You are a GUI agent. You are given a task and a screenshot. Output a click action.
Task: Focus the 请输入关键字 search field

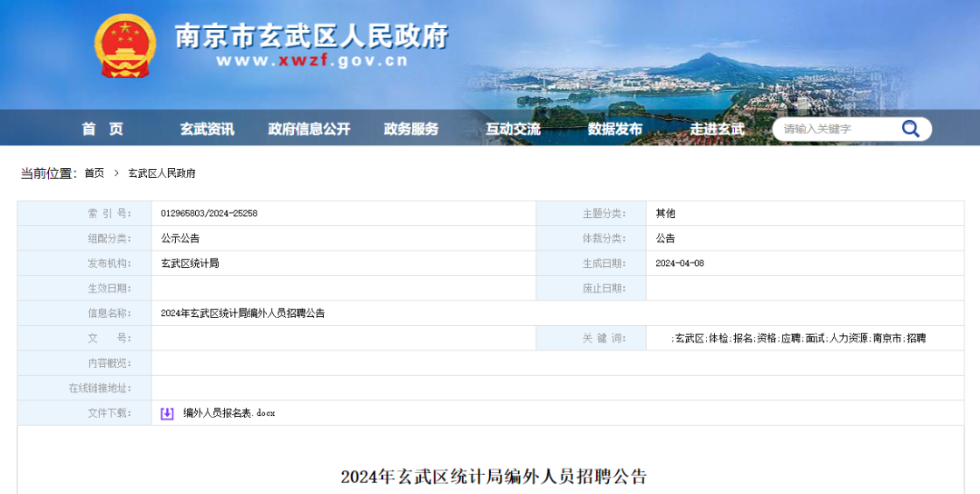(838, 129)
